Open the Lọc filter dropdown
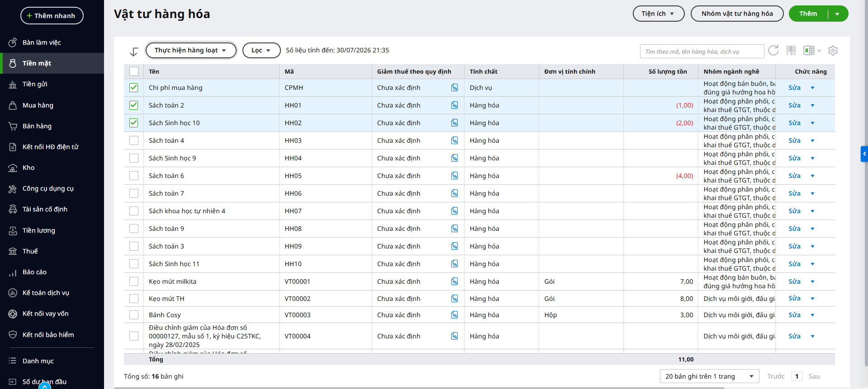The height and width of the screenshot is (389, 868). 261,50
